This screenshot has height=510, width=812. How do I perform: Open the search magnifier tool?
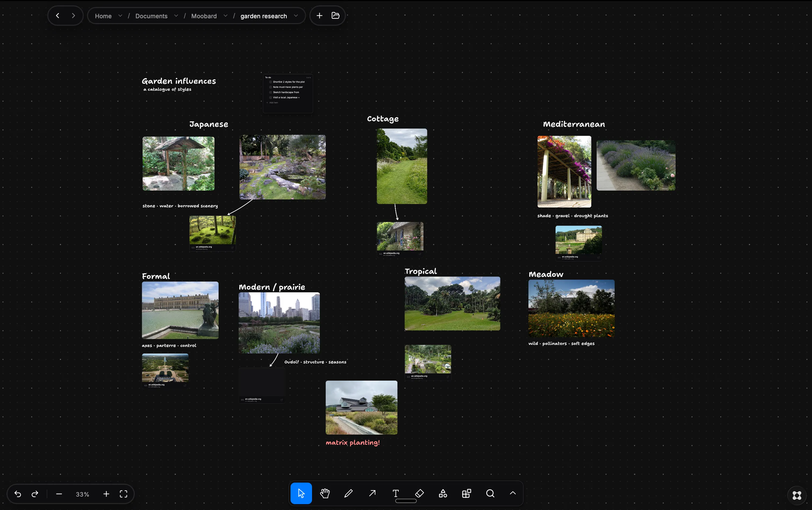[490, 493]
